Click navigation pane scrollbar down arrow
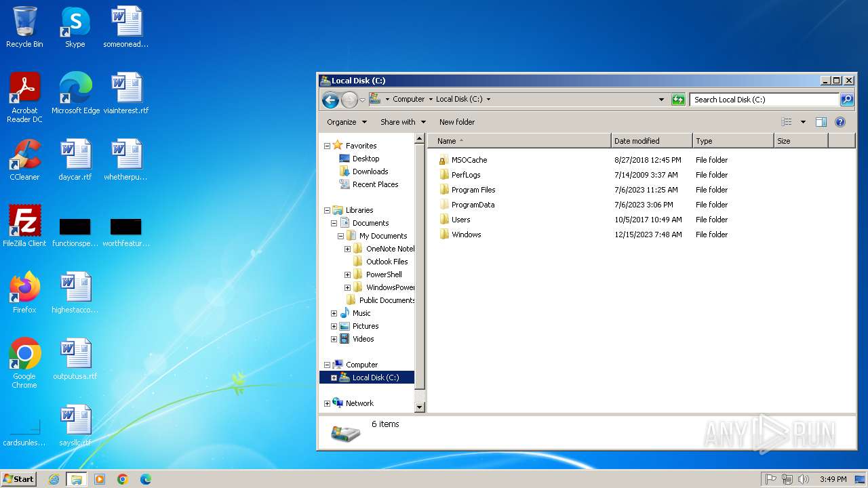This screenshot has width=868, height=488. pyautogui.click(x=420, y=407)
